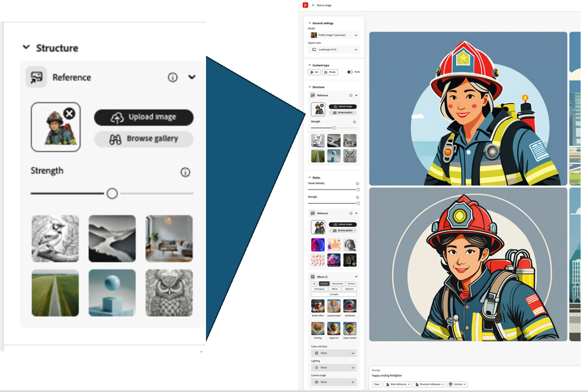Image resolution: width=588 pixels, height=392 pixels.
Task: Open the Aspect ratio Landscape dropdown
Action: [x=334, y=49]
